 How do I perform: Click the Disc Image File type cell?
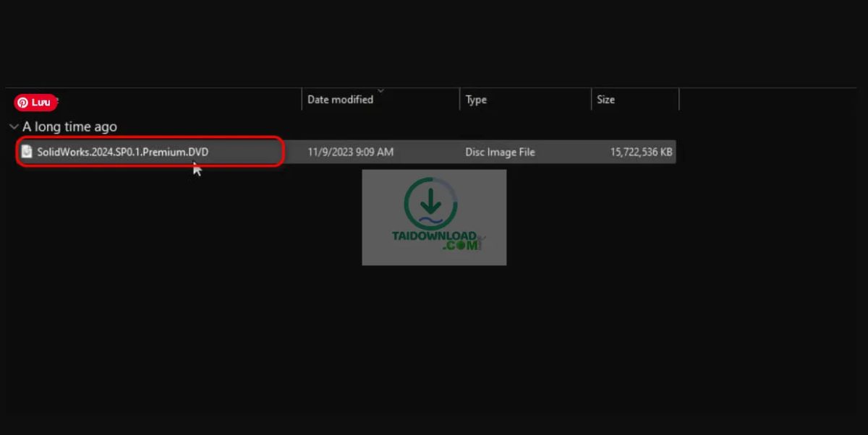pyautogui.click(x=500, y=152)
